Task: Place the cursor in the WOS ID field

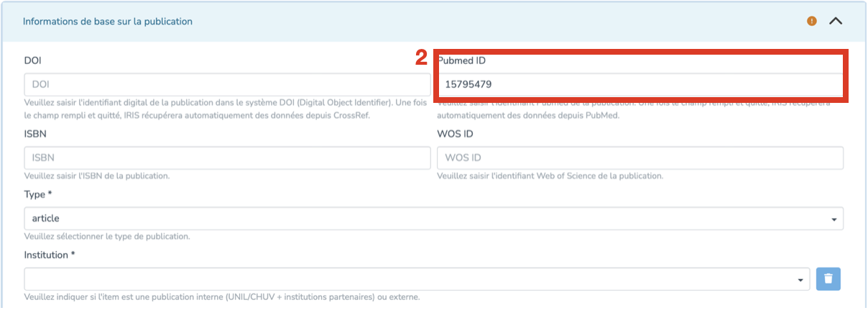Action: click(x=640, y=158)
